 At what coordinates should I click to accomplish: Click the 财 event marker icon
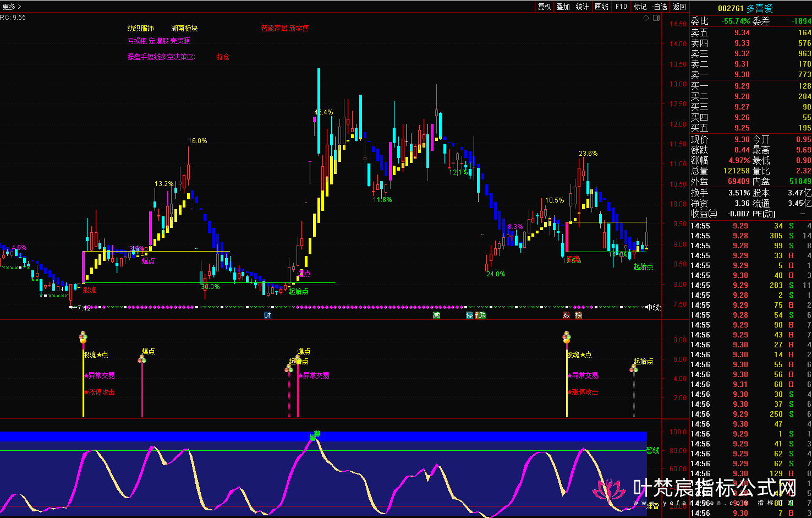(267, 315)
